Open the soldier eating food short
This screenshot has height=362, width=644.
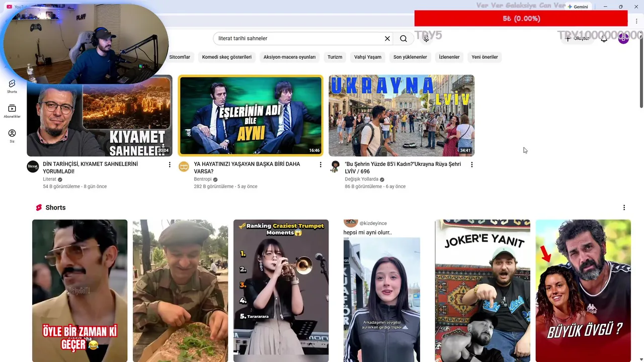180,291
